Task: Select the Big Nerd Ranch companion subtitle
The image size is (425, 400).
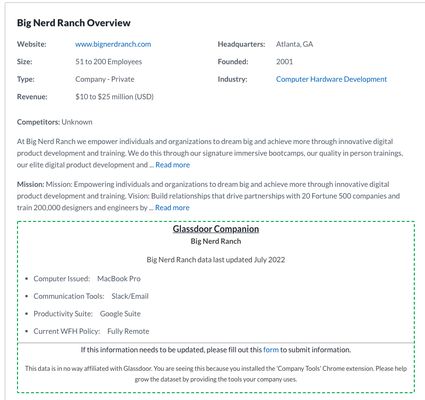Action: [216, 241]
